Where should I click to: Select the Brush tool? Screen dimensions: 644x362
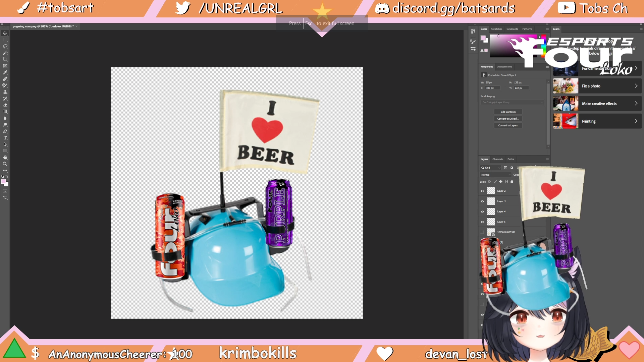click(x=5, y=85)
